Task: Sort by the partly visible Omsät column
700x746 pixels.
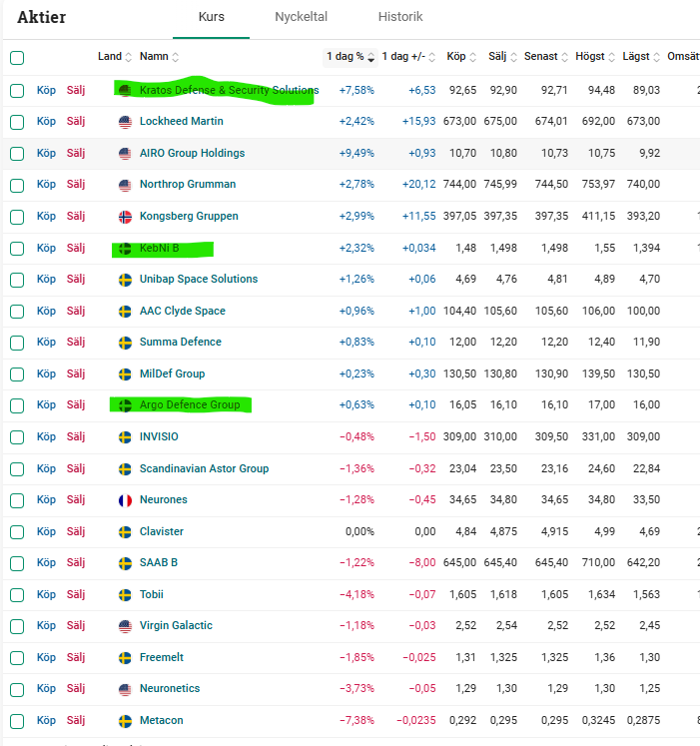Action: (683, 56)
